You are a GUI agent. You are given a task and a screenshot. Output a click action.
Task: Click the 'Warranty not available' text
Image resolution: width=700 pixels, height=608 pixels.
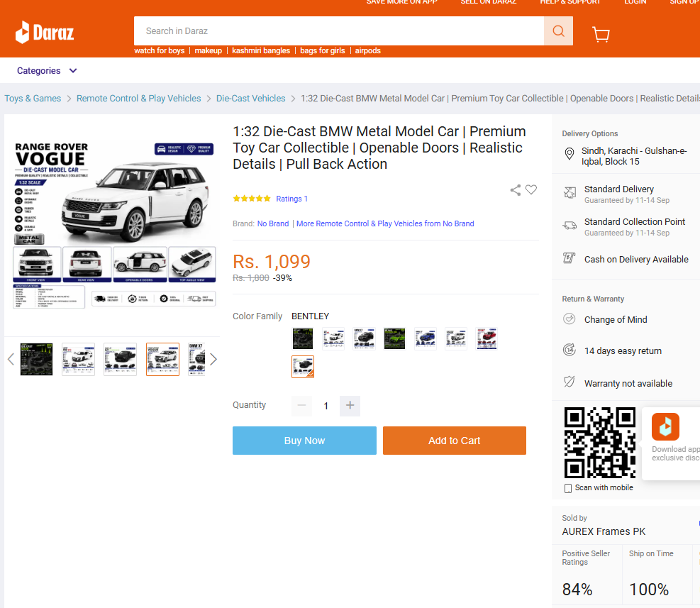628,383
